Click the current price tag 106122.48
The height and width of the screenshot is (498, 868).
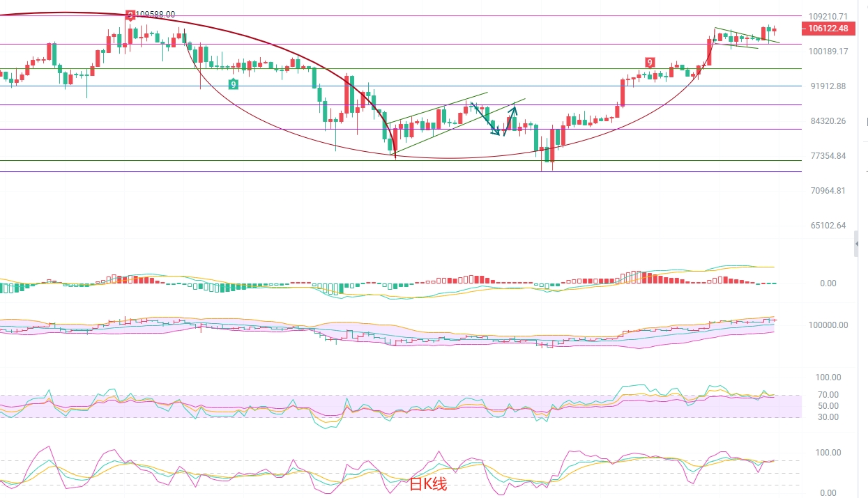[x=829, y=29]
